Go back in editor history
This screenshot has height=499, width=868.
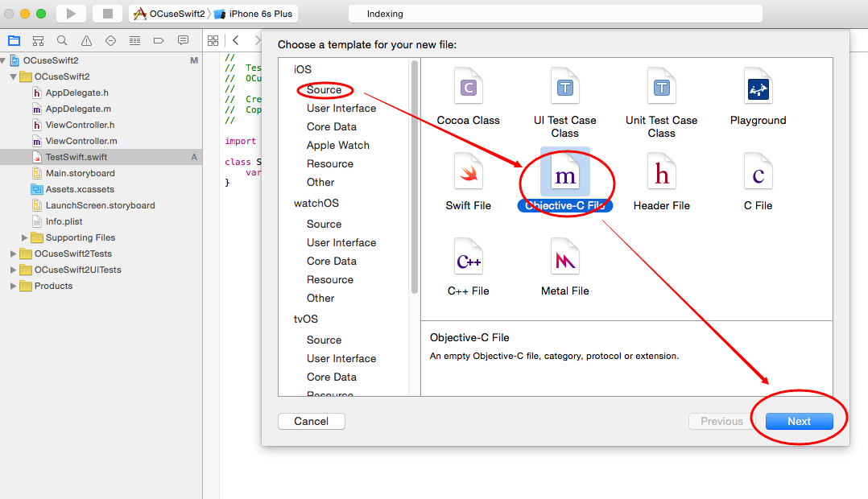(x=236, y=40)
